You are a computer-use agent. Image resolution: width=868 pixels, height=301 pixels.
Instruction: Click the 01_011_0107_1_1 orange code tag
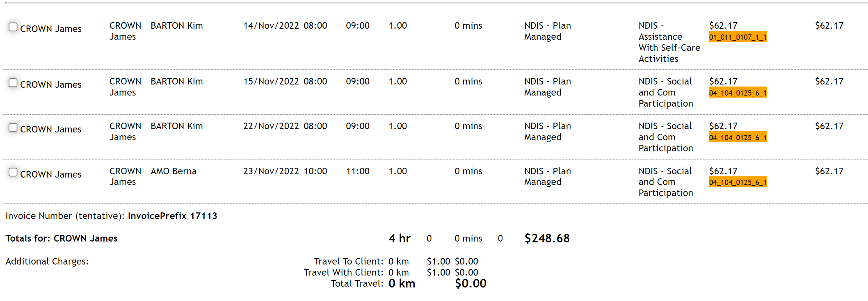738,37
